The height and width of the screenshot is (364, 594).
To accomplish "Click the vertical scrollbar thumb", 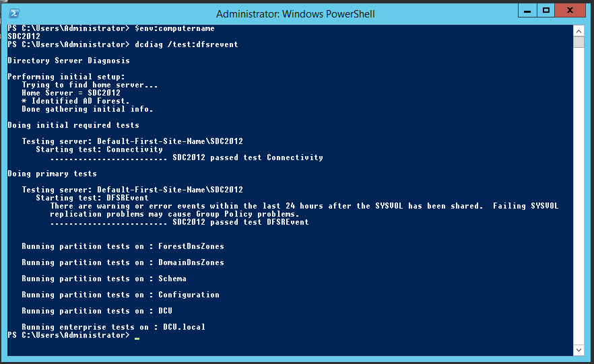I will click(x=579, y=42).
